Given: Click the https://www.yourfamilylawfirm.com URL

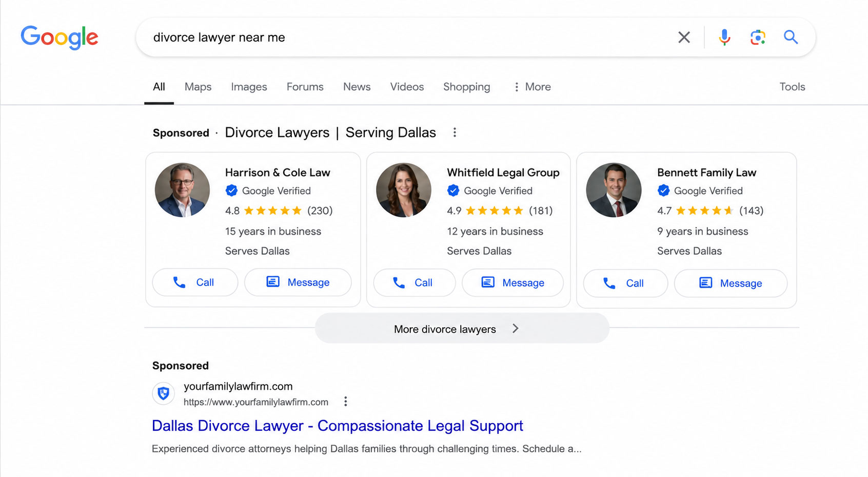Looking at the screenshot, I should click(256, 402).
